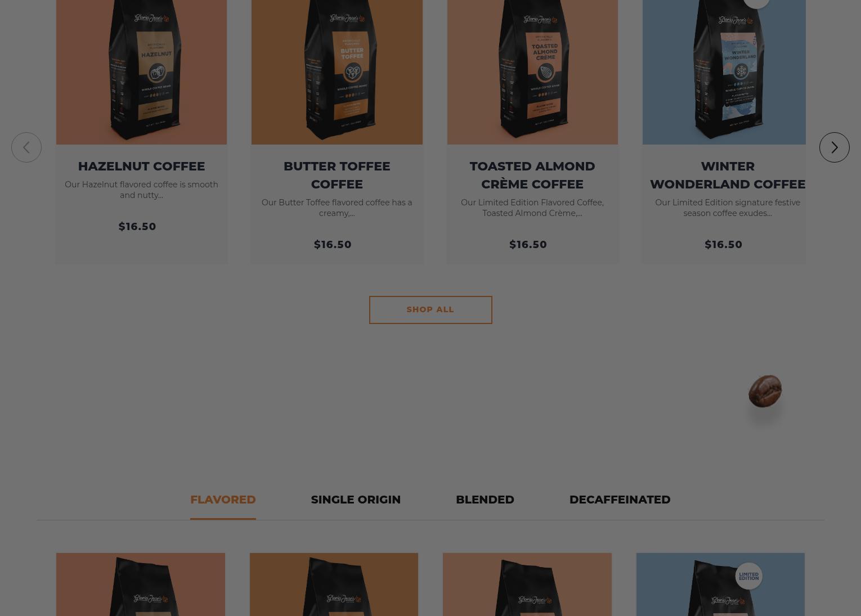Click the first lower product card with salmon background
The height and width of the screenshot is (616, 861).
(x=141, y=584)
